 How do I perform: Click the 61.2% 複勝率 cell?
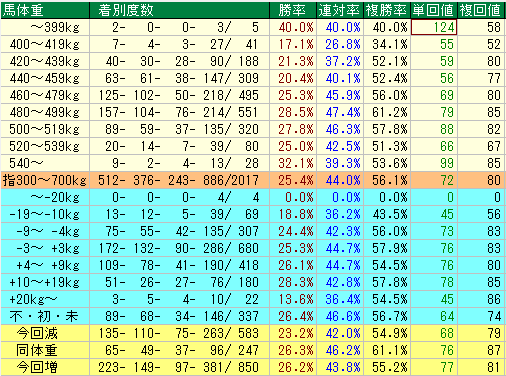(x=387, y=112)
